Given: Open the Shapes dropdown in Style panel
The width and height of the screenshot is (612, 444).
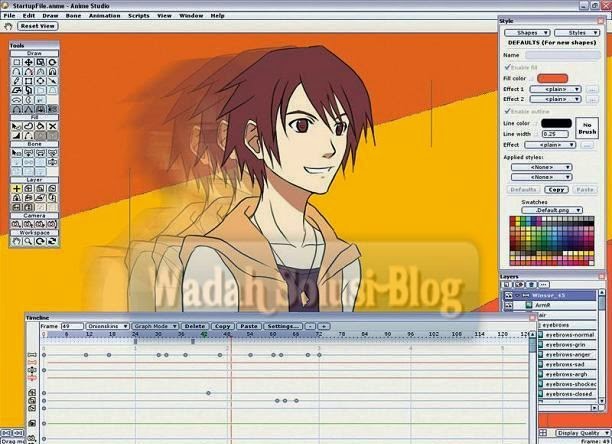Looking at the screenshot, I should [527, 33].
